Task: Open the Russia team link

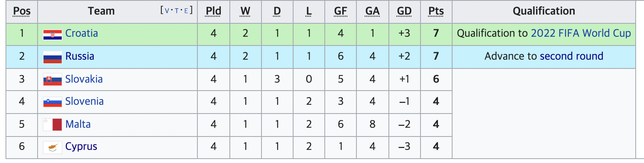Action: point(80,56)
